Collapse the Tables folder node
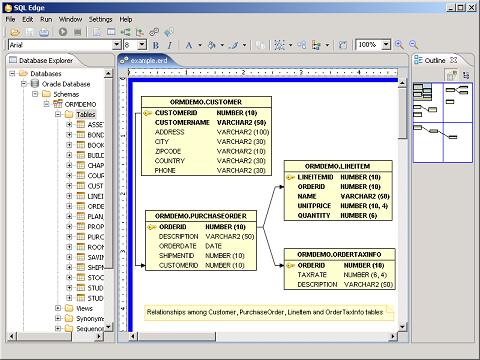Screen dimensions: 480x360 [x=58, y=114]
